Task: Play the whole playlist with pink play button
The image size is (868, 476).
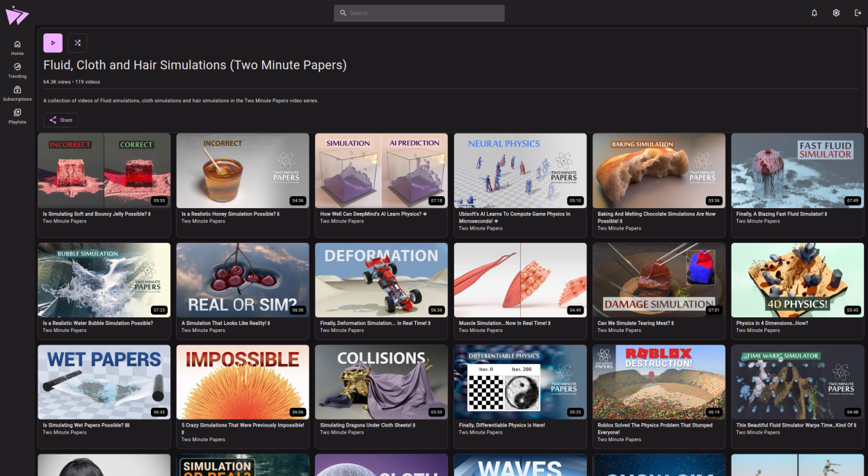Action: 53,43
